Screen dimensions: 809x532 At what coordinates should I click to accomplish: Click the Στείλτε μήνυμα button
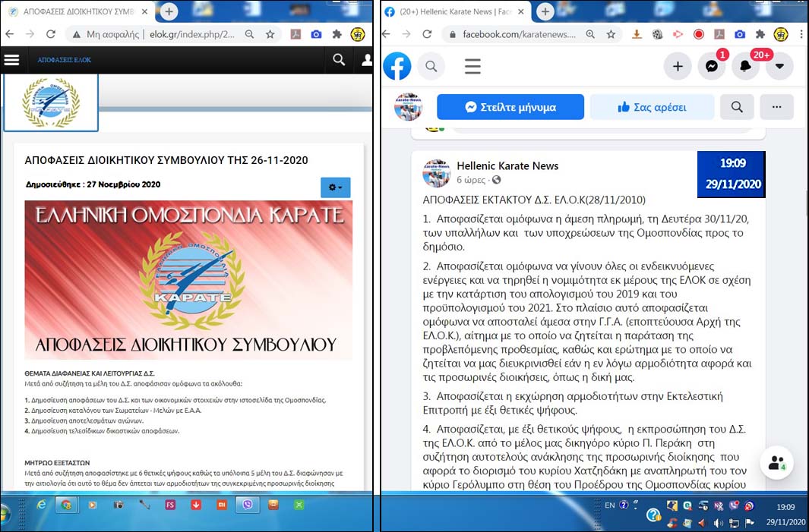click(510, 107)
